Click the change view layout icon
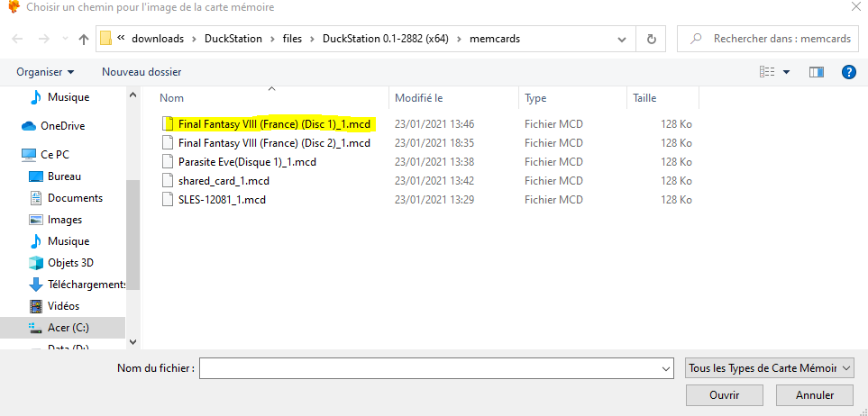Viewport: 868px width, 416px height. tap(767, 71)
